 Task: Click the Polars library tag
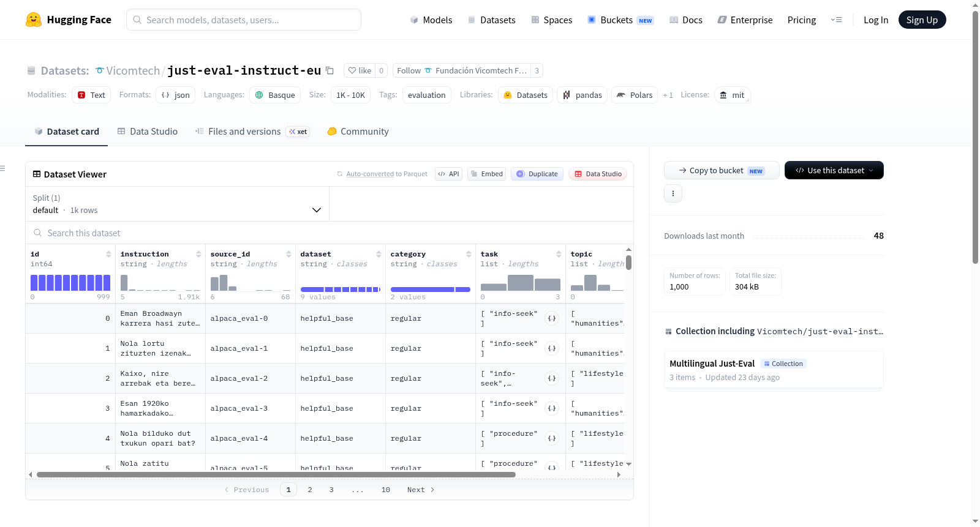634,95
